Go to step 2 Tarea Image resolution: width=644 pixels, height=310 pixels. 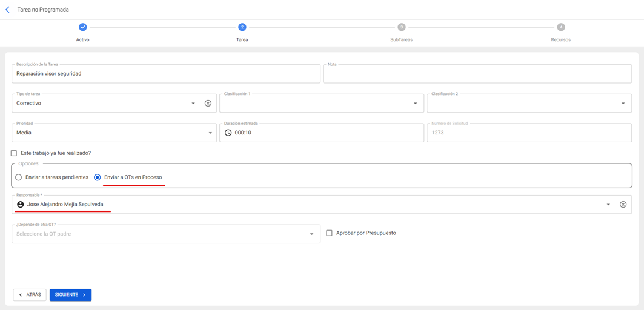tap(242, 27)
